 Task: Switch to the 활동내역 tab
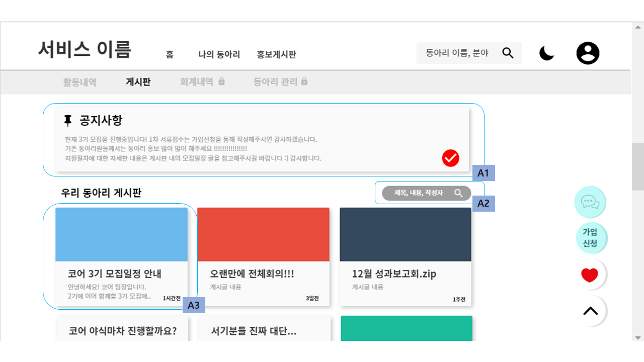click(x=79, y=81)
